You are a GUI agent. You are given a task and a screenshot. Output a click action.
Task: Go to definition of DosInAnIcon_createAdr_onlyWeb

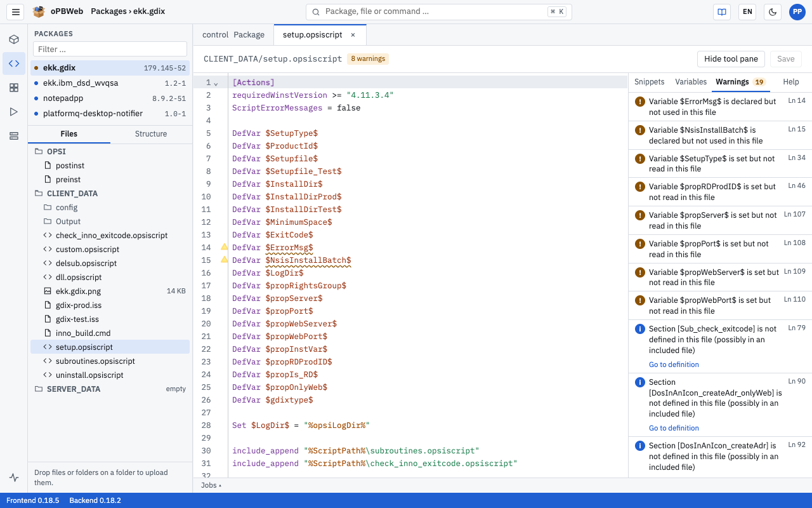click(674, 428)
